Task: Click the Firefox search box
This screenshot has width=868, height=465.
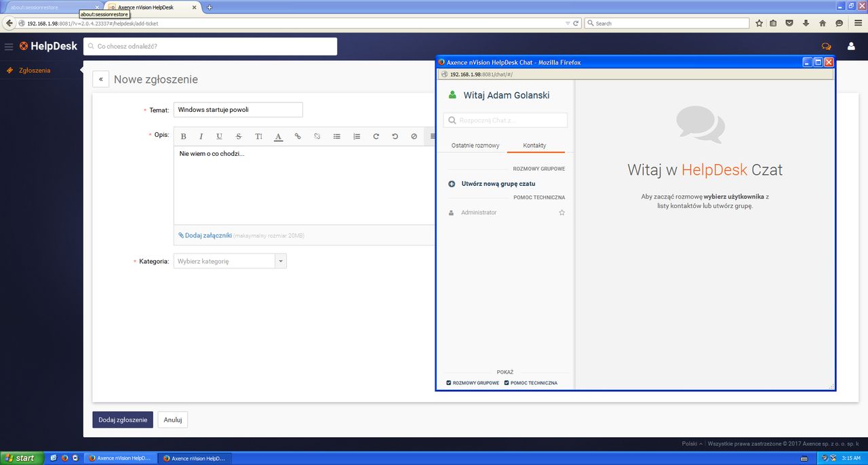Action: [667, 23]
